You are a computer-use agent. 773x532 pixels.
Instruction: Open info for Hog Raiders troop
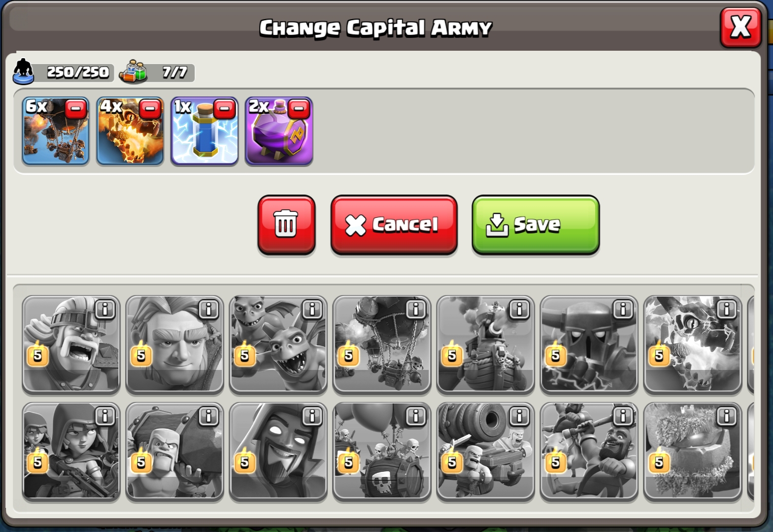[x=623, y=417]
